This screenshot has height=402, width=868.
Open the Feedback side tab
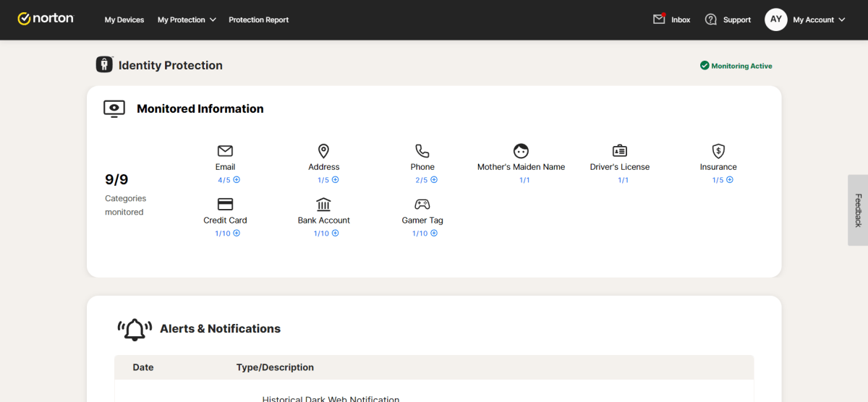coord(858,210)
